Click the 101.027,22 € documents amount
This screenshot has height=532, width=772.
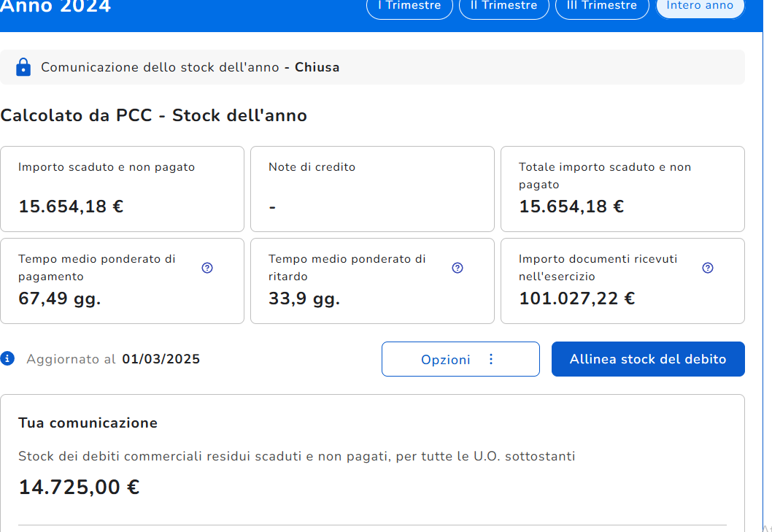coord(576,298)
